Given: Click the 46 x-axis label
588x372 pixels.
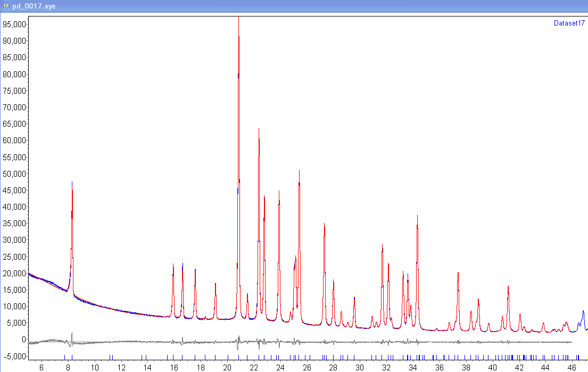Looking at the screenshot, I should [572, 368].
